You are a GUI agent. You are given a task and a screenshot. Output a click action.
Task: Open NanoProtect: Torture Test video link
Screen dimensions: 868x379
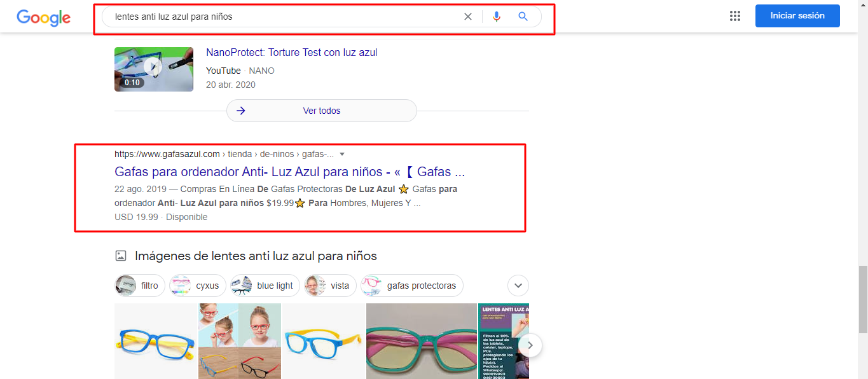(292, 52)
